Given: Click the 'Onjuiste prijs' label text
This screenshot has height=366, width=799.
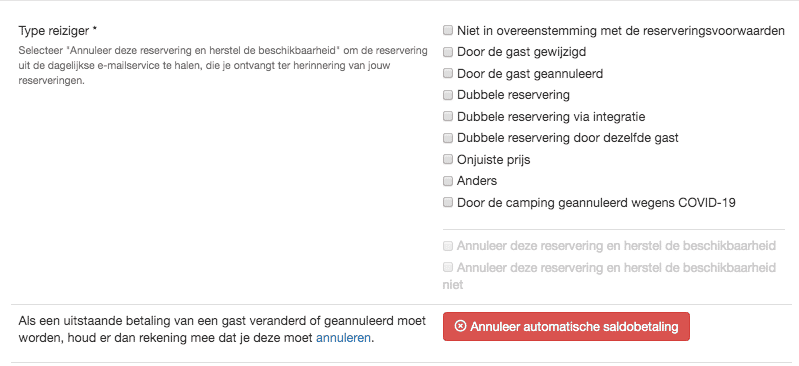Looking at the screenshot, I should pyautogui.click(x=494, y=160).
